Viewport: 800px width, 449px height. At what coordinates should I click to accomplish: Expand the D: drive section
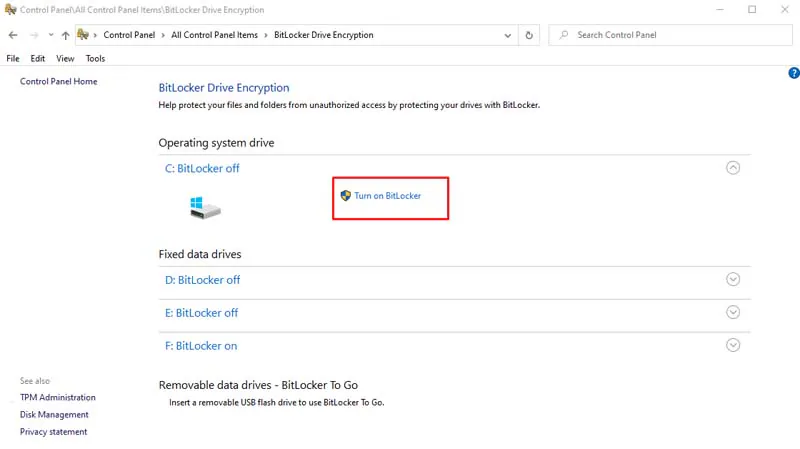coord(733,280)
